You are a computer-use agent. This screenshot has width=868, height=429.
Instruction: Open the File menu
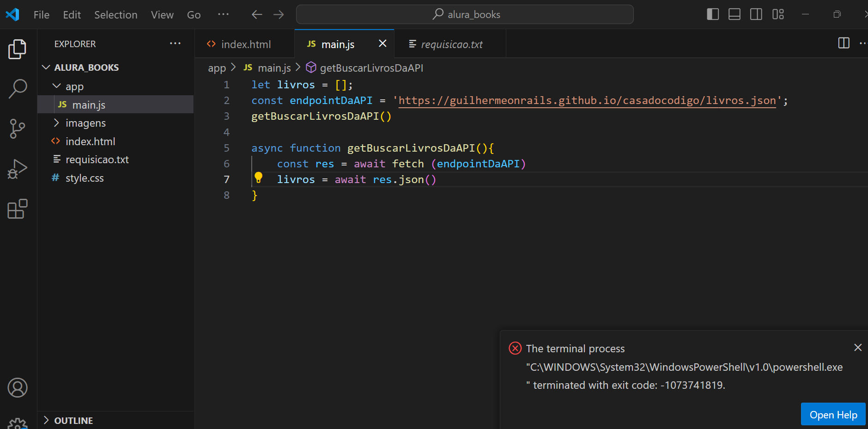42,15
